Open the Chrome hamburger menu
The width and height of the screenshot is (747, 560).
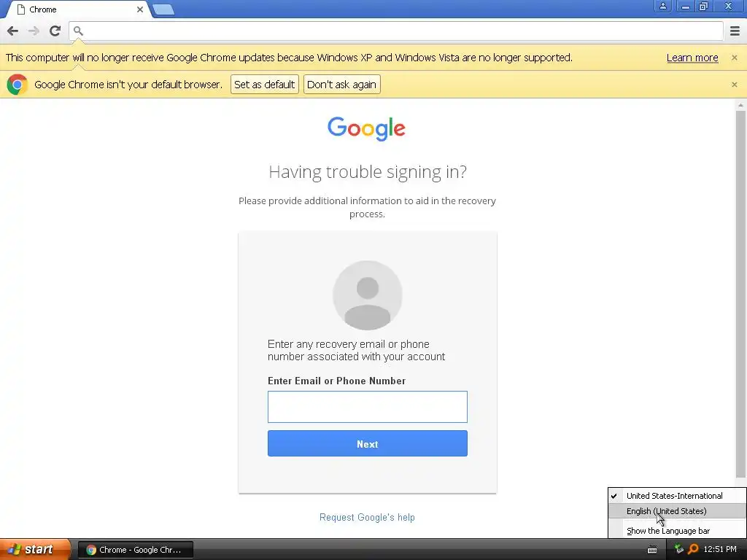click(x=735, y=31)
